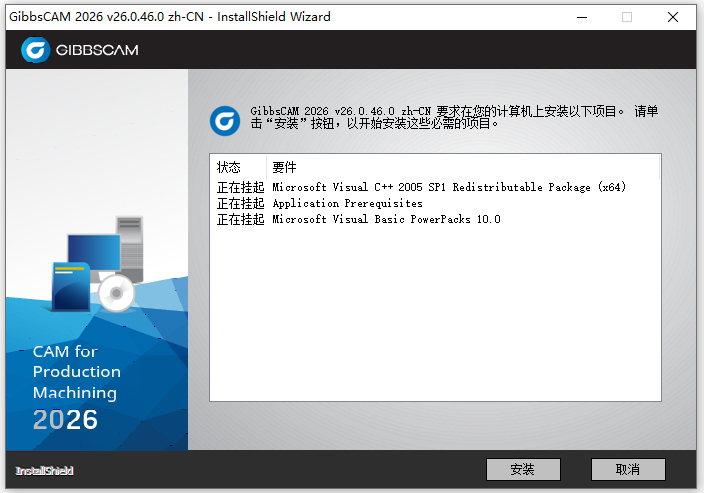Select Microsoft Visual Basic PowerPacks 10.0 row
The width and height of the screenshot is (704, 493).
click(x=386, y=220)
